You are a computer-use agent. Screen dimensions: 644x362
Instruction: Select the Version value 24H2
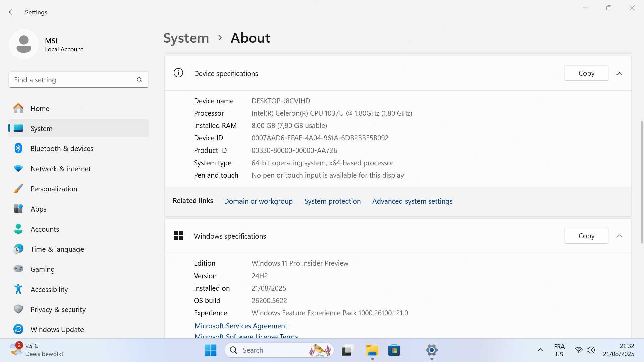[260, 276]
